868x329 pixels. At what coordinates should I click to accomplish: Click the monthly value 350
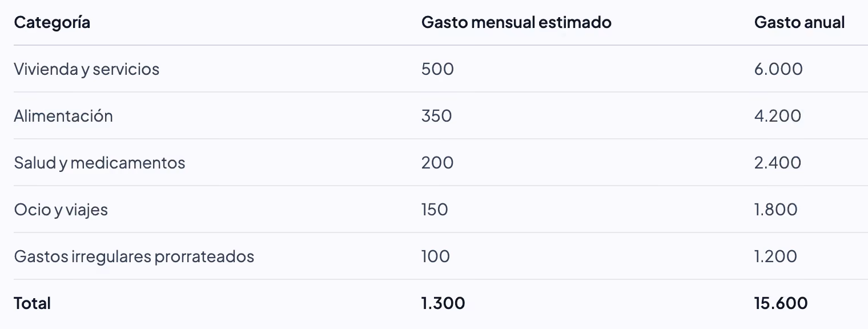pos(437,116)
